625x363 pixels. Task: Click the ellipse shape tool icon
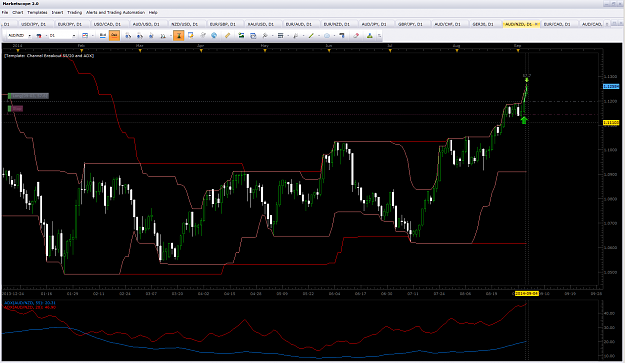click(x=327, y=35)
